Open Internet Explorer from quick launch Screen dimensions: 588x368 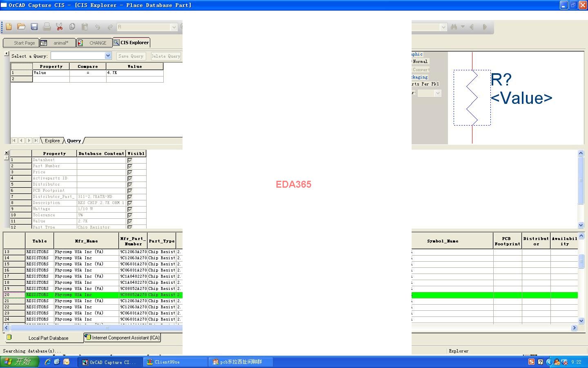48,362
